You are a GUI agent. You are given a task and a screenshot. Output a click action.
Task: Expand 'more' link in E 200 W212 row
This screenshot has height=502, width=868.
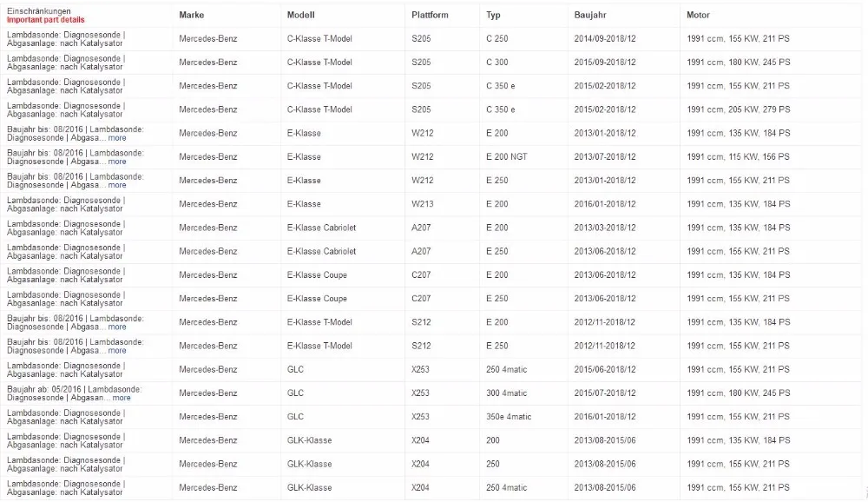click(x=117, y=138)
